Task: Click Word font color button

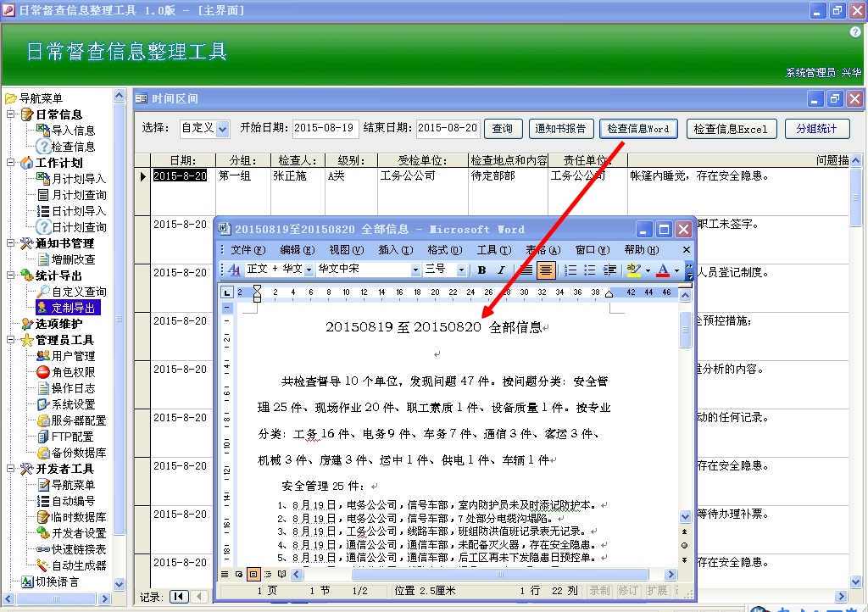Action: pyautogui.click(x=663, y=270)
